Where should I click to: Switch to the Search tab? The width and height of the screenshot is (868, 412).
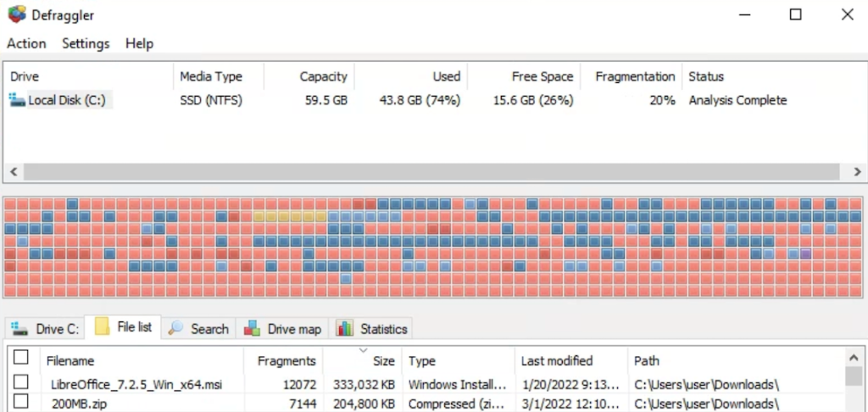pyautogui.click(x=198, y=328)
